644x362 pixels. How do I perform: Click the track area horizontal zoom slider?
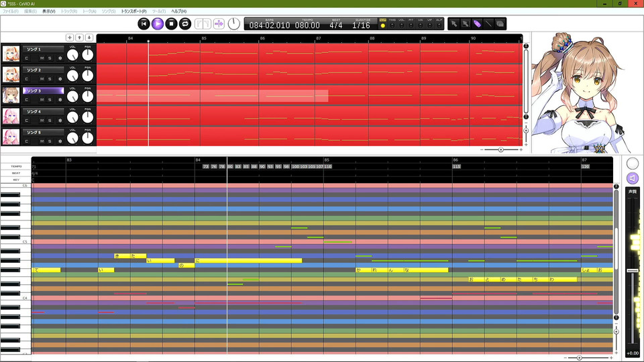pos(500,149)
